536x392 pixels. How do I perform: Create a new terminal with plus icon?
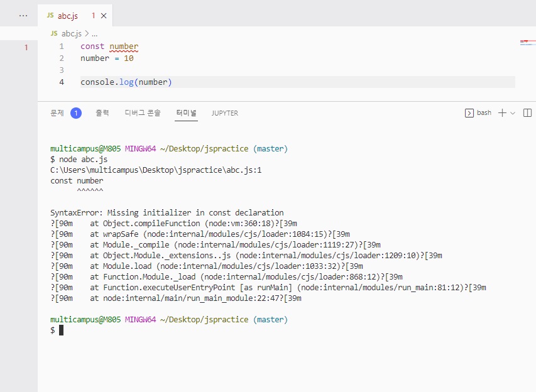coord(502,113)
